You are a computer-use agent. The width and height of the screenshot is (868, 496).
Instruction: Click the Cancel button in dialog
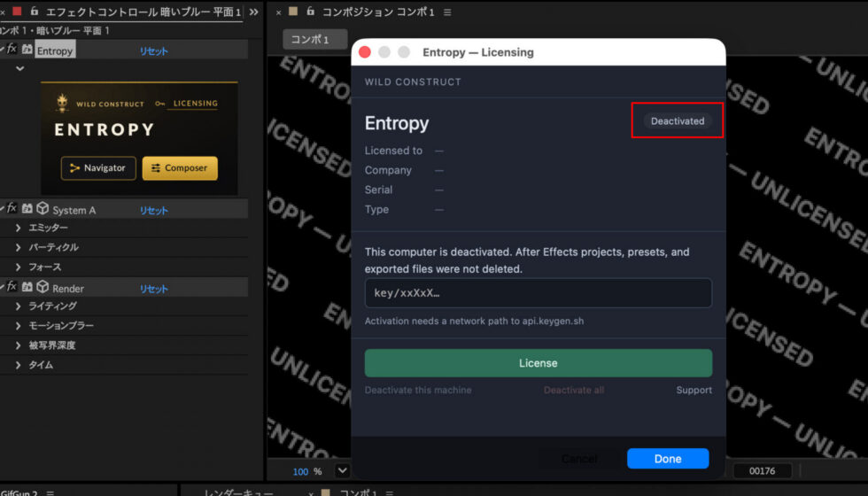click(579, 459)
